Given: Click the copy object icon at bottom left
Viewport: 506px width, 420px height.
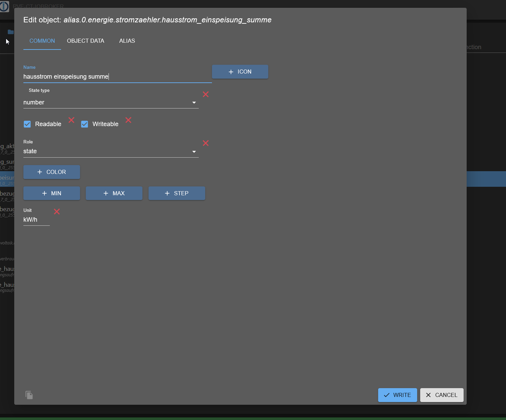Looking at the screenshot, I should click(29, 395).
